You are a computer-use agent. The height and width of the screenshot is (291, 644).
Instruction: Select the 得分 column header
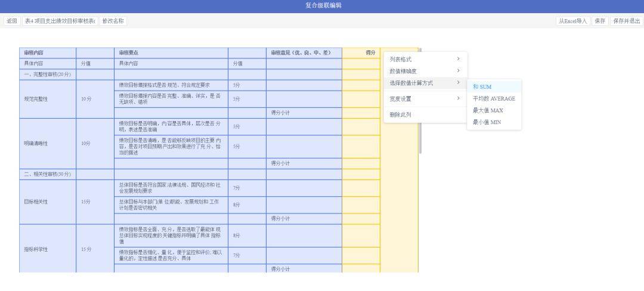click(361, 53)
